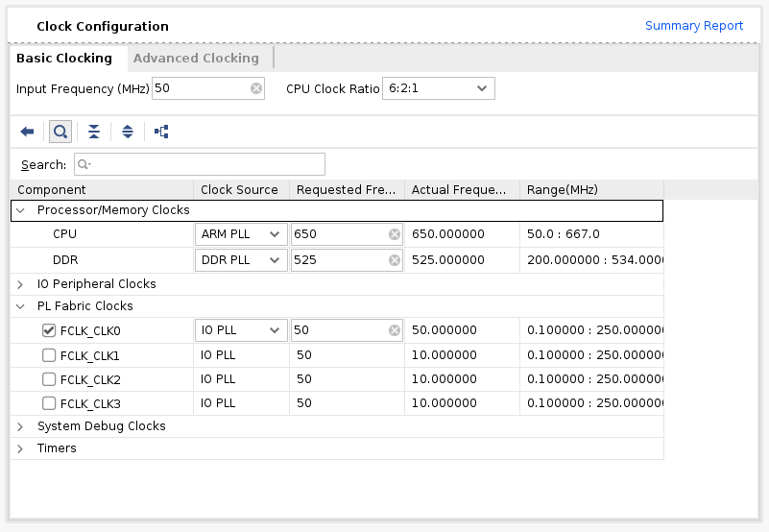
Task: Switch to Basic Clocking tab
Action: pyautogui.click(x=64, y=58)
